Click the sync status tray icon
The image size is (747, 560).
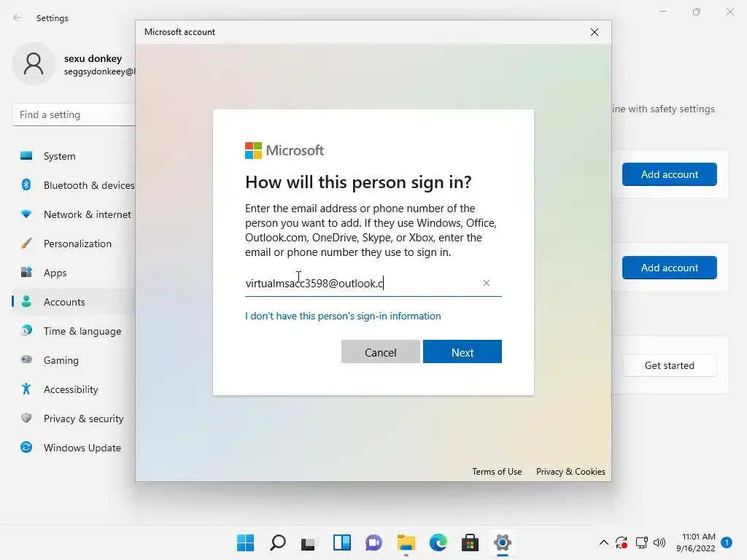(x=622, y=542)
